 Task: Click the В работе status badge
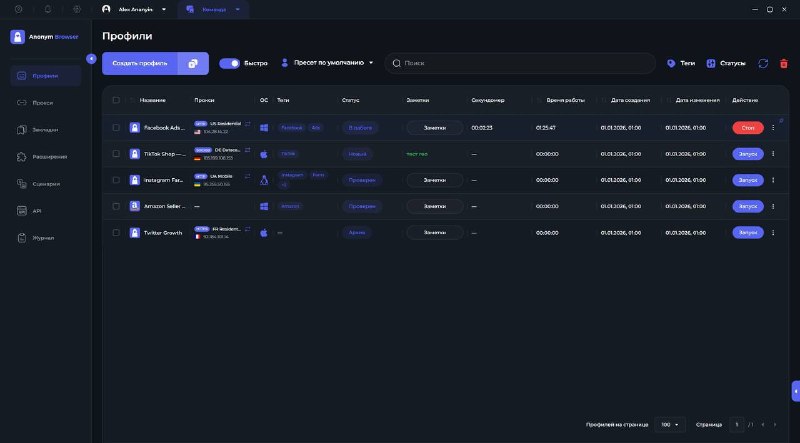pos(360,128)
